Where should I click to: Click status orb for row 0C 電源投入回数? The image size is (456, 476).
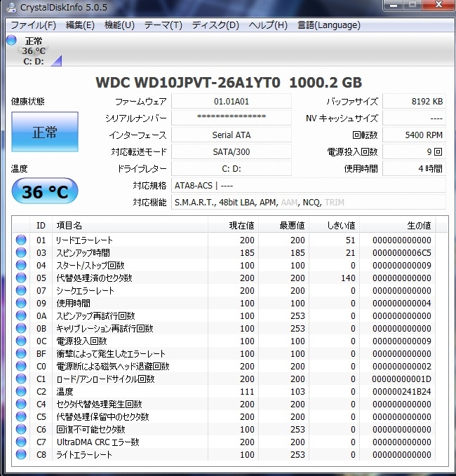click(21, 341)
